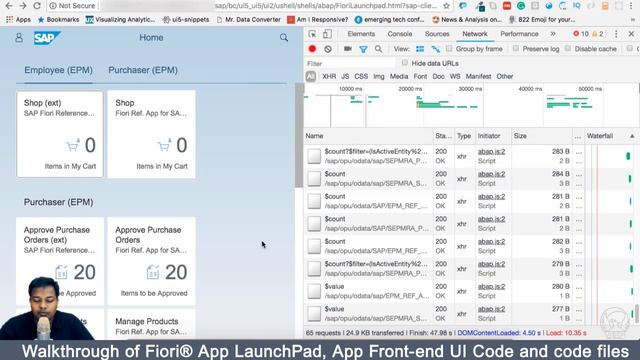This screenshot has width=640, height=360.
Task: Click the capture screenshots camera icon
Action: coord(348,49)
